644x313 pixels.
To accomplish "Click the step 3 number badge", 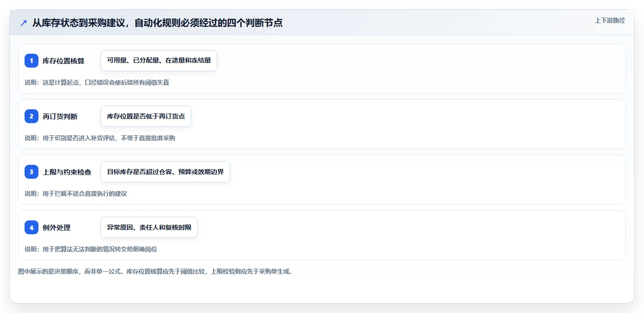I will point(32,172).
